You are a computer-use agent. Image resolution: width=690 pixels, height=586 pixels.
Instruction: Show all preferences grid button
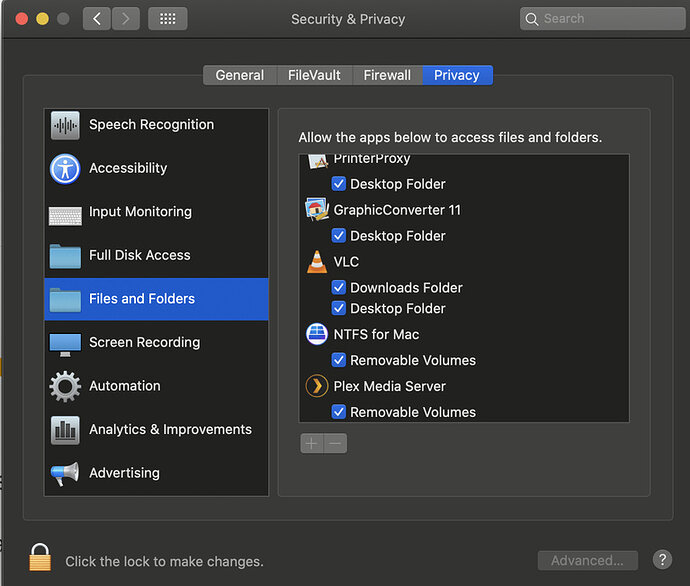(x=167, y=19)
